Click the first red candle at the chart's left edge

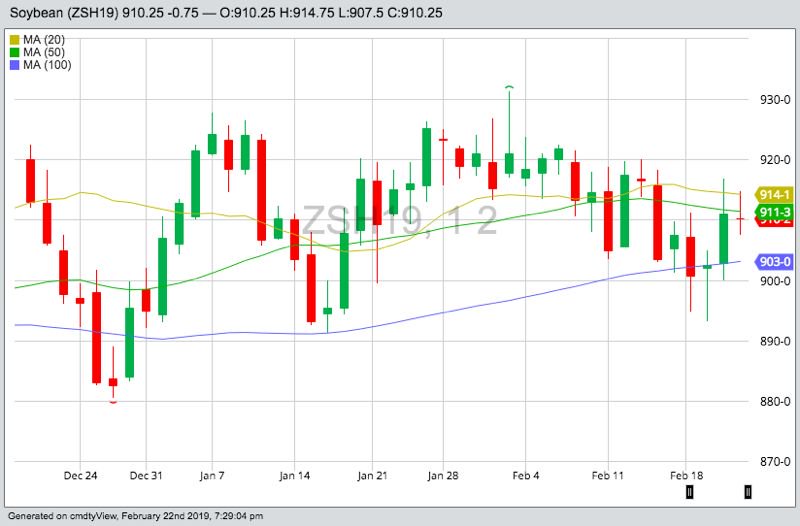31,181
